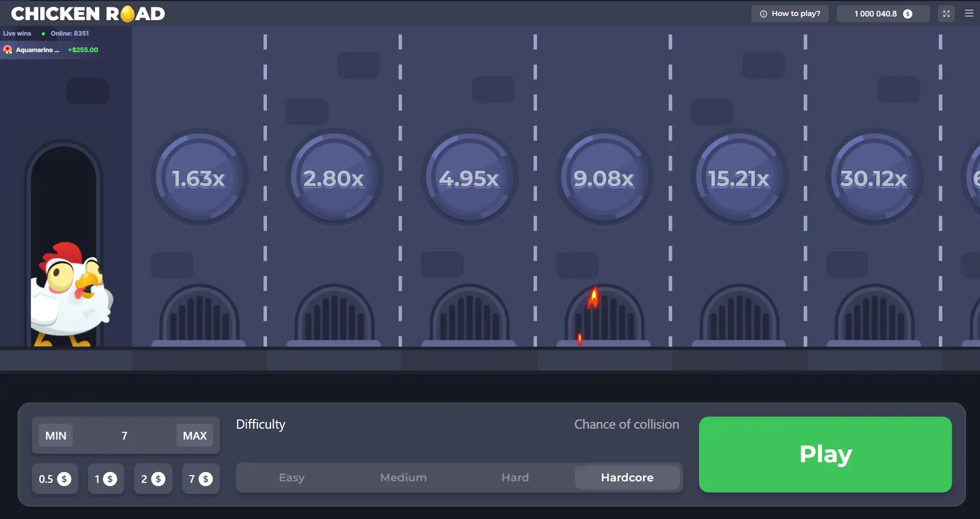980x519 pixels.
Task: Click the 30.12x multiplier manhole
Action: coord(875,177)
